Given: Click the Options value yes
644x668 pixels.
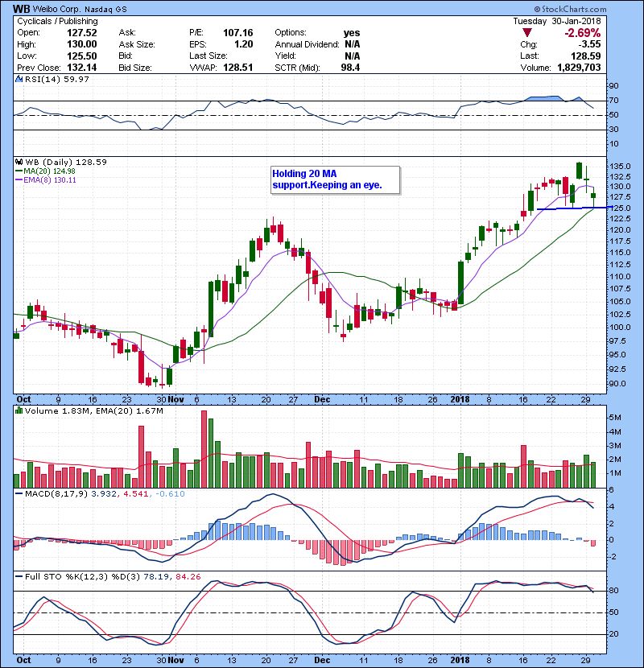Looking at the screenshot, I should 352,33.
